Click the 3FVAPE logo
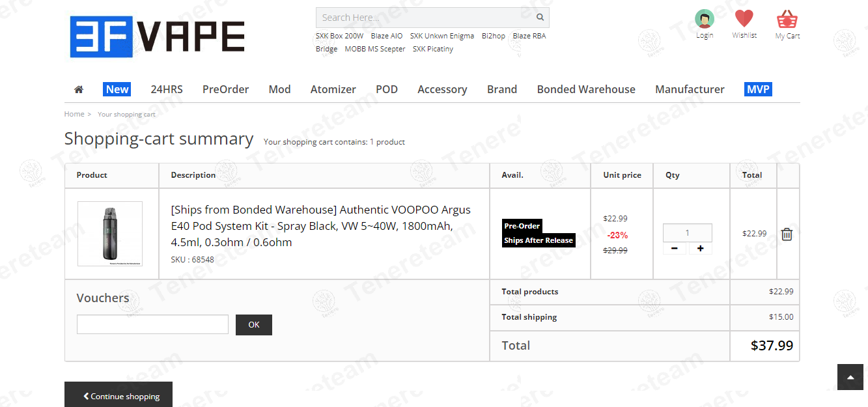Viewport: 868px width, 407px height. pos(158,36)
